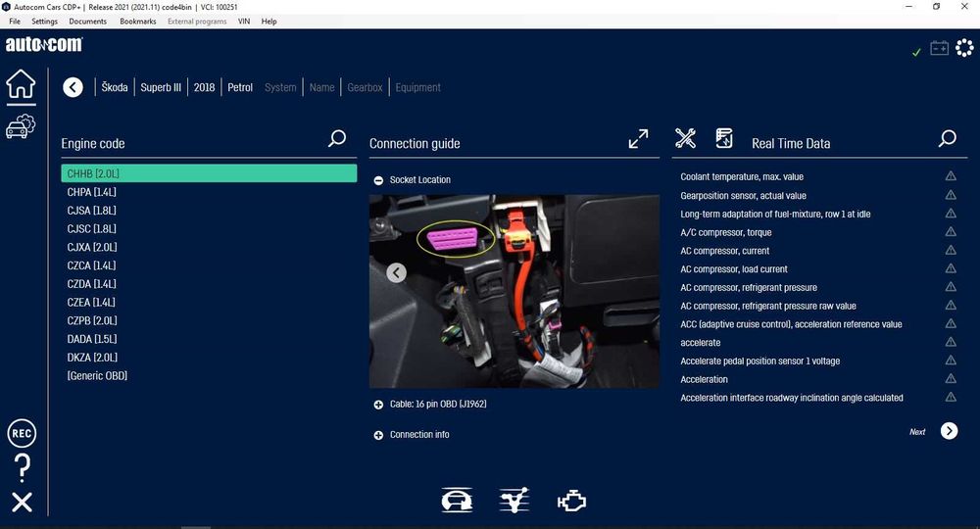Open the VIN menu
This screenshot has width=980, height=529.
244,22
